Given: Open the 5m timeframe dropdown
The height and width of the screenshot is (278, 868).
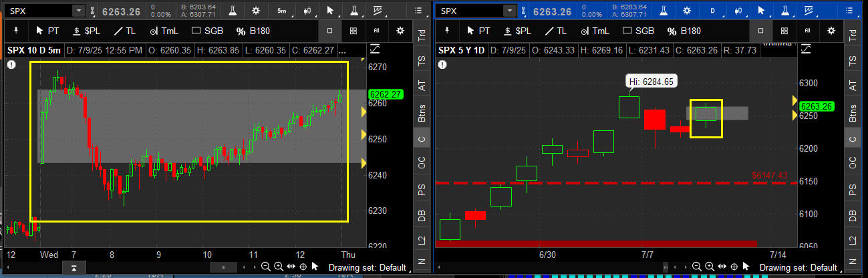Looking at the screenshot, I should tap(283, 11).
